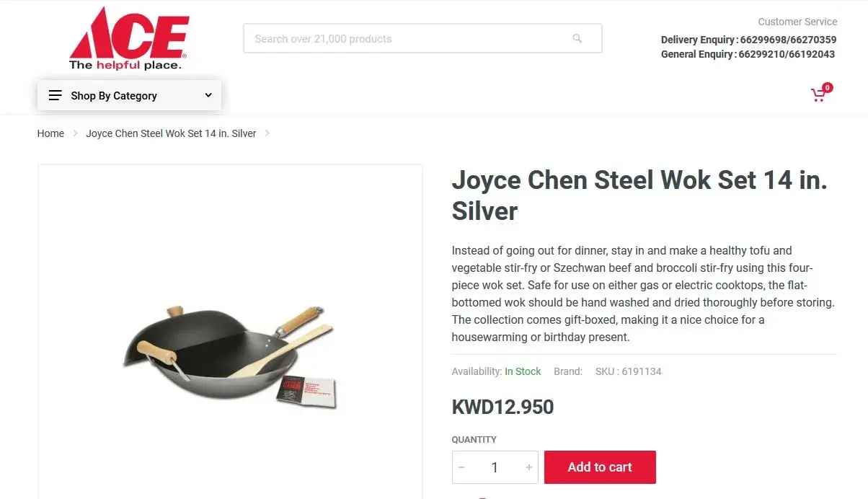
Task: Increase quantity with plus button
Action: (528, 467)
